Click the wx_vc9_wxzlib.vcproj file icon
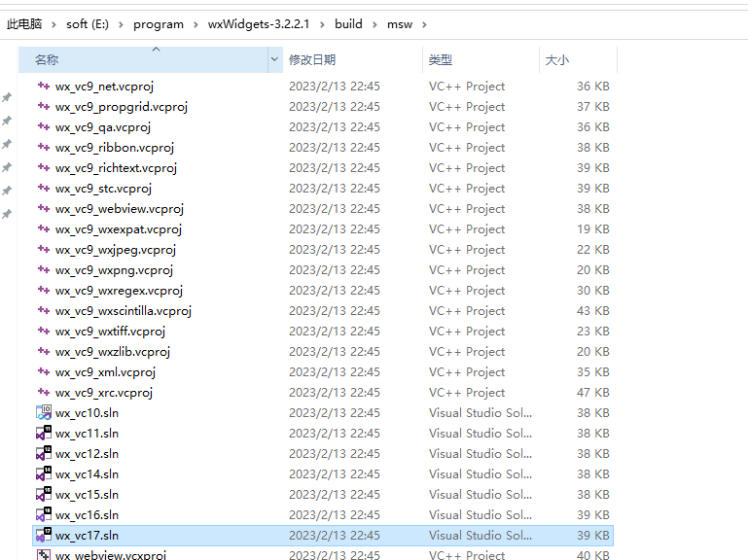 point(44,352)
